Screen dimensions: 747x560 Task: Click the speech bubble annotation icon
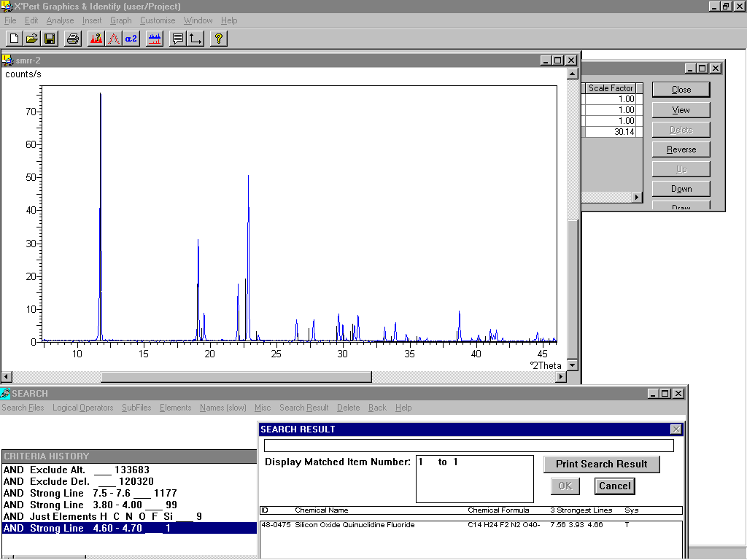tap(177, 39)
